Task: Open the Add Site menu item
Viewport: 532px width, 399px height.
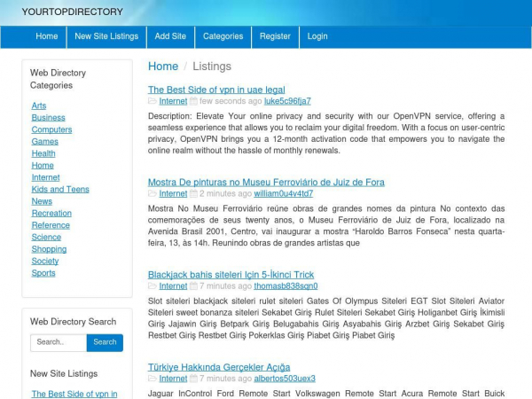Action: (x=170, y=36)
